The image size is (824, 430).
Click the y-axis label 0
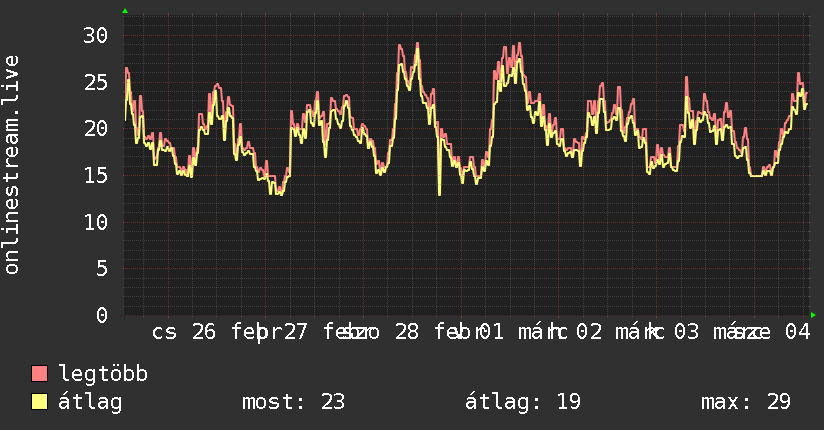(x=102, y=315)
